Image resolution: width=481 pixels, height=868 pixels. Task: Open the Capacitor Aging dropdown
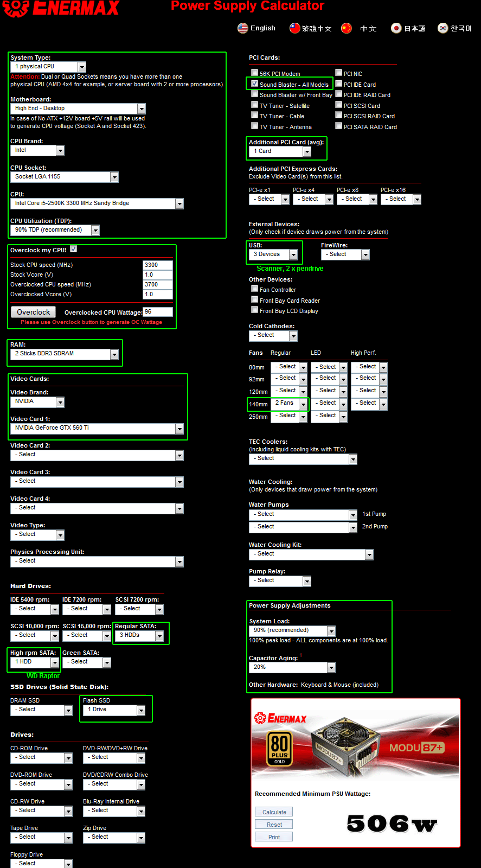(292, 667)
